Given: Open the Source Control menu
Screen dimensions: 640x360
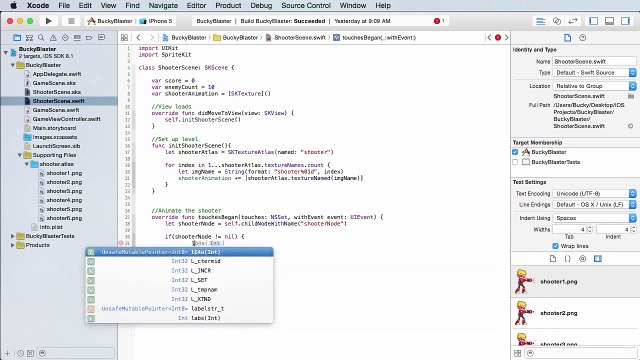Looking at the screenshot, I should coord(306,5).
